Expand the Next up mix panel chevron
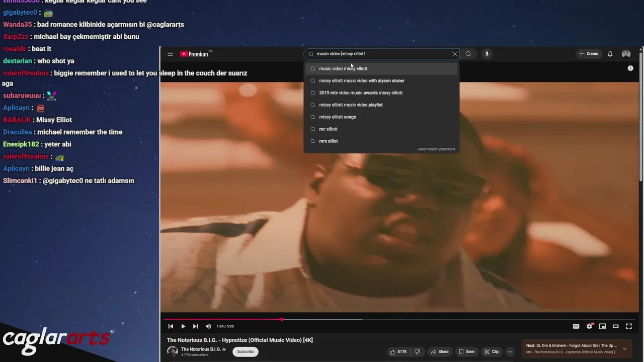Screen dimensions: 644x362 point(625,348)
